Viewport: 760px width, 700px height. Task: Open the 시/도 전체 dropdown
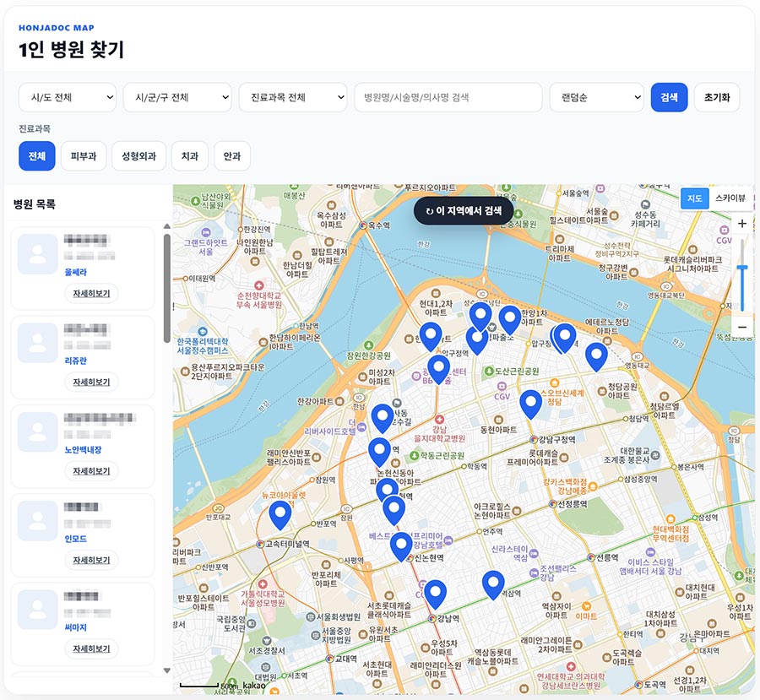click(68, 97)
